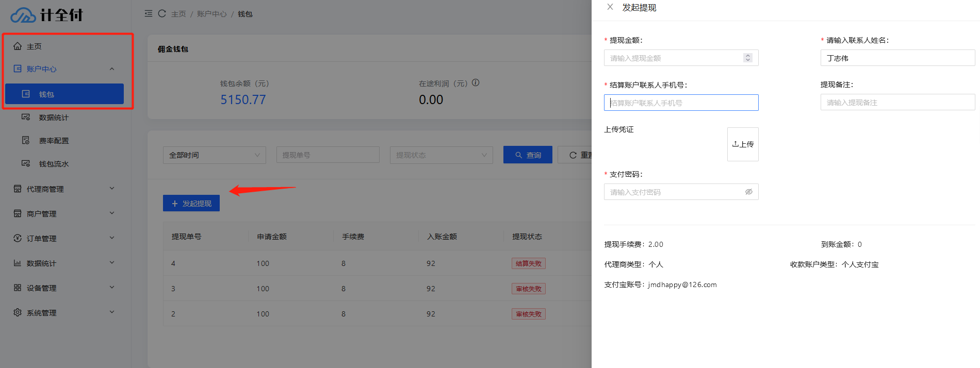Click 系统管理 gear icon
980x368 pixels.
coord(18,312)
